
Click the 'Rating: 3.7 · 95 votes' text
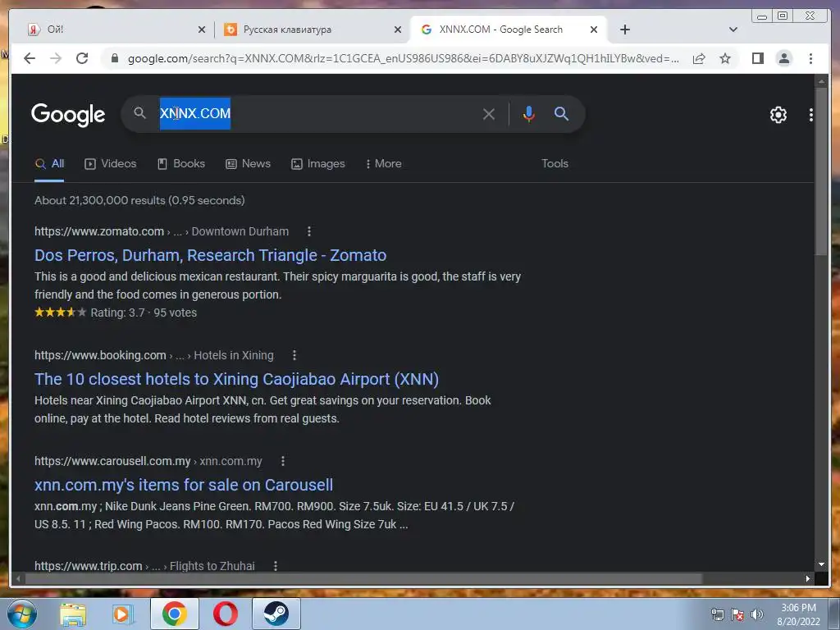pos(144,313)
